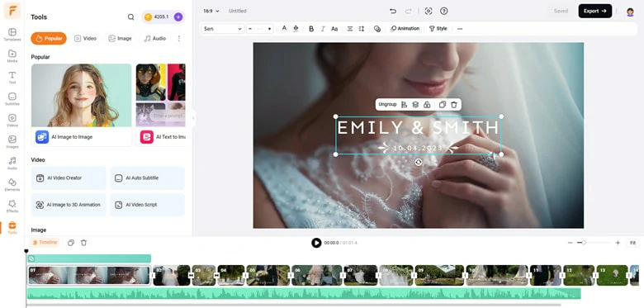
Task: Duplicate the selected group from floating toolbar
Action: [x=443, y=105]
